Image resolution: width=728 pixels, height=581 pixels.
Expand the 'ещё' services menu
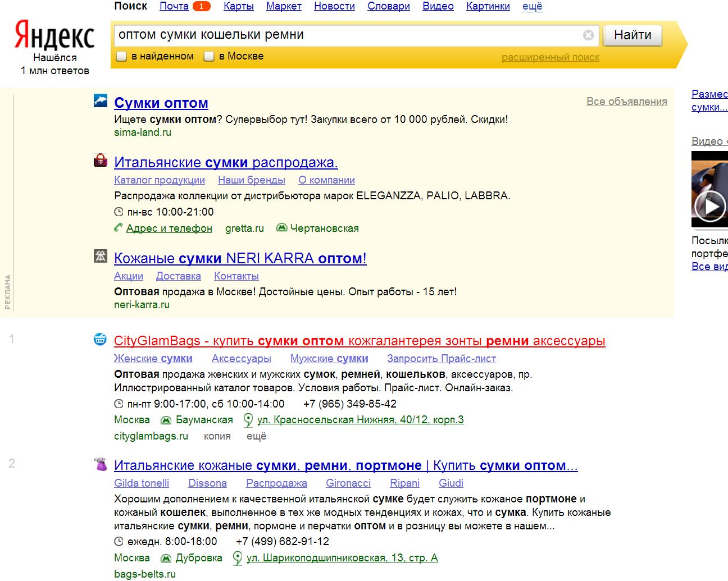pos(533,6)
